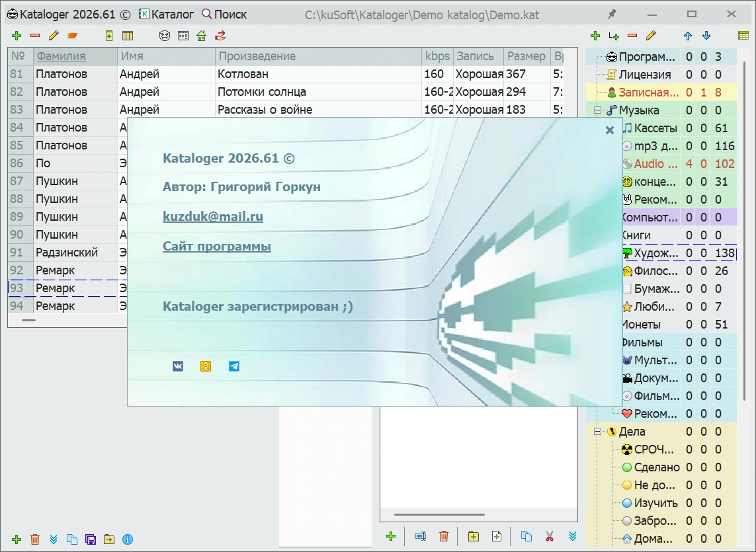Viewport: 756px width, 552px height.
Task: Click the angry face icon in toolbar
Action: click(x=165, y=36)
